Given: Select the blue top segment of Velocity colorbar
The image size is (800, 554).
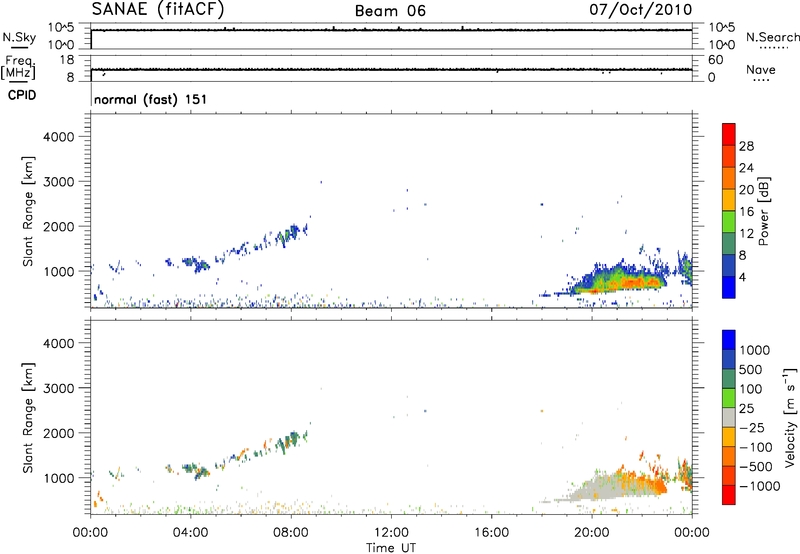Looking at the screenshot, I should [x=729, y=340].
